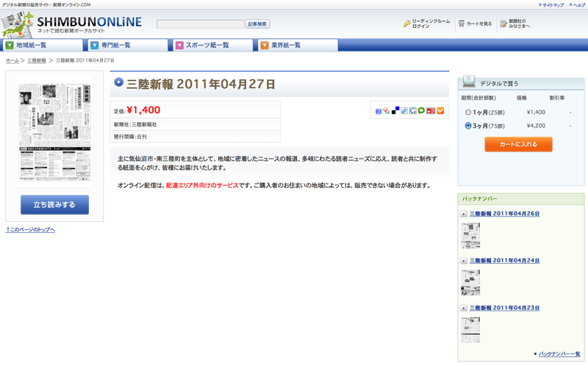
Task: Open the サイトマップ link
Action: (553, 5)
